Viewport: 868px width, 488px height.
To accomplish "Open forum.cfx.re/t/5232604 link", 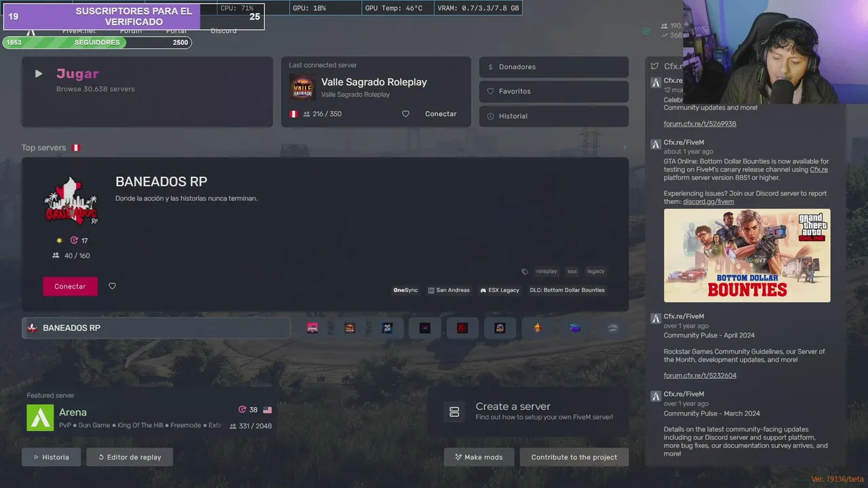I will (x=700, y=375).
